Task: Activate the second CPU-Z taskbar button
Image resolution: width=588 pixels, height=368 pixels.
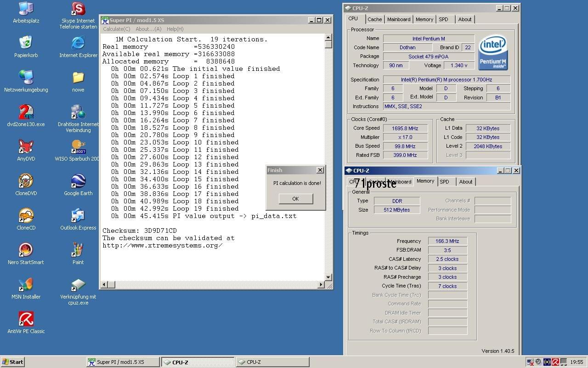Action: click(272, 362)
